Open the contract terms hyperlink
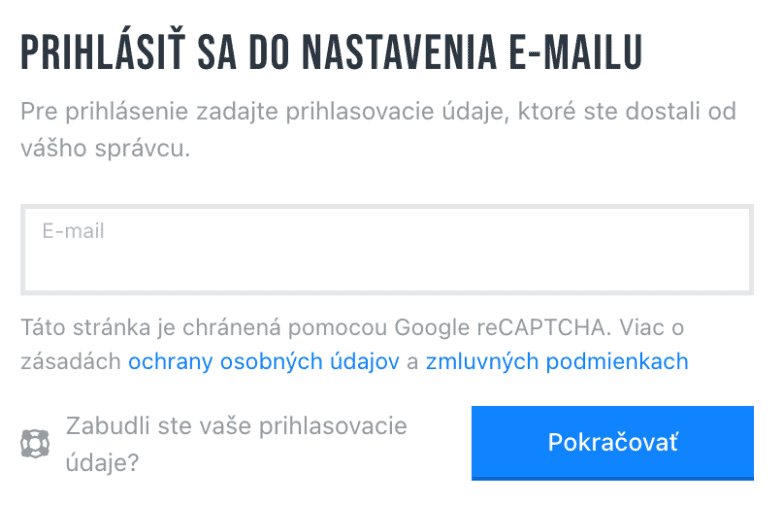This screenshot has height=506, width=783. tap(557, 362)
